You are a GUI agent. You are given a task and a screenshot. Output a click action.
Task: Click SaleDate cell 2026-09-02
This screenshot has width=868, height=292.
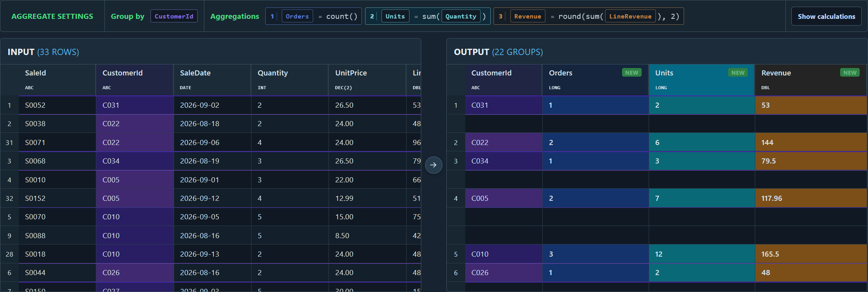[x=212, y=105]
